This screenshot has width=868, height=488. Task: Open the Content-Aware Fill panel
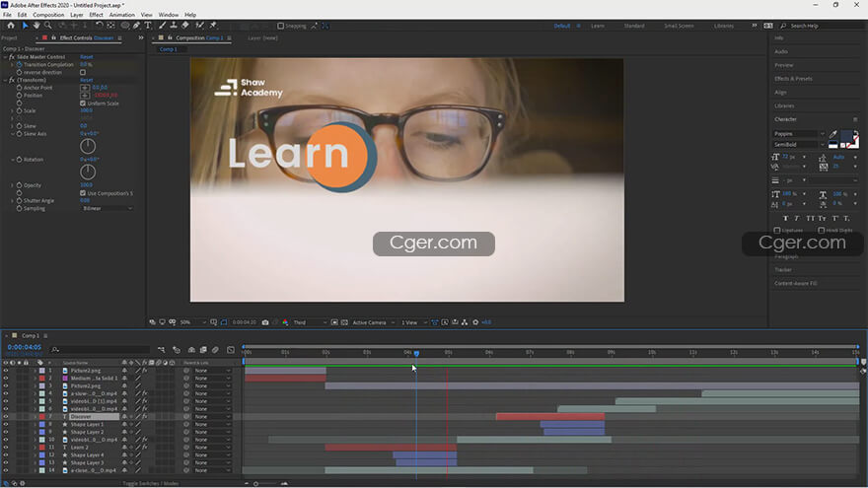pyautogui.click(x=795, y=283)
